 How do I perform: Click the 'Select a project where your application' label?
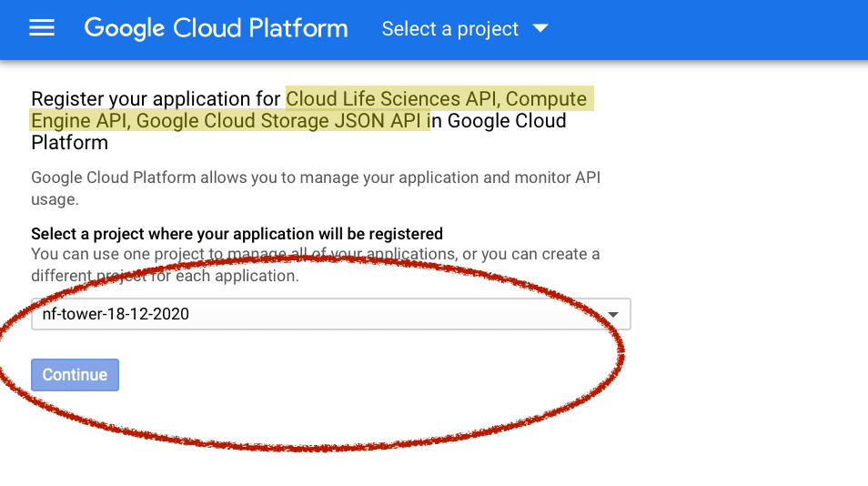pos(237,234)
